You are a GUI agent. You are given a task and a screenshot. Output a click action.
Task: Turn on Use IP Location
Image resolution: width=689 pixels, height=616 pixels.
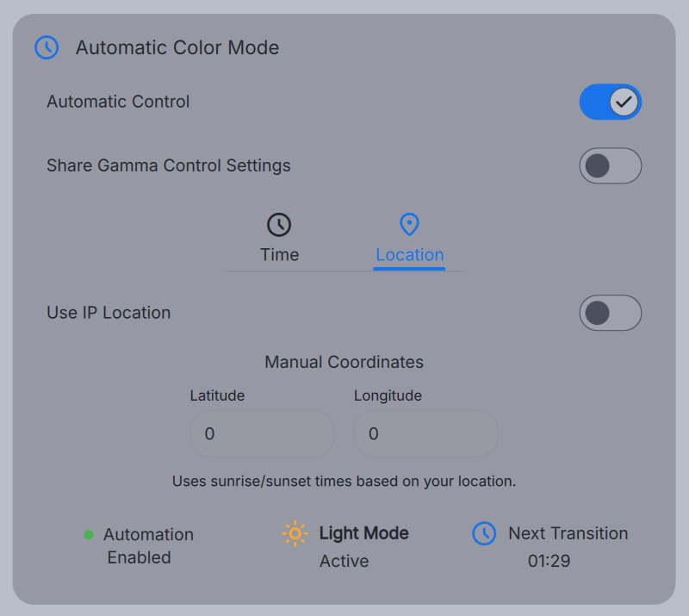611,313
